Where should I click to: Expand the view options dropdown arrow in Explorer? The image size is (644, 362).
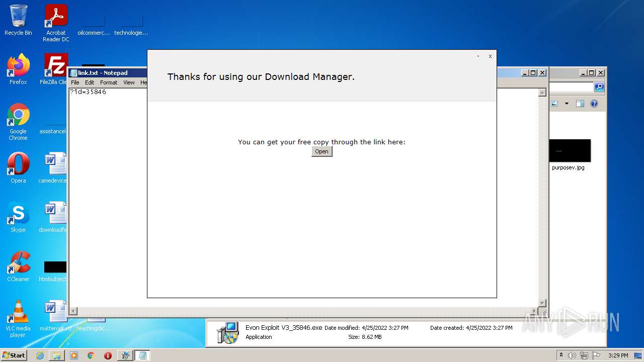(x=567, y=104)
